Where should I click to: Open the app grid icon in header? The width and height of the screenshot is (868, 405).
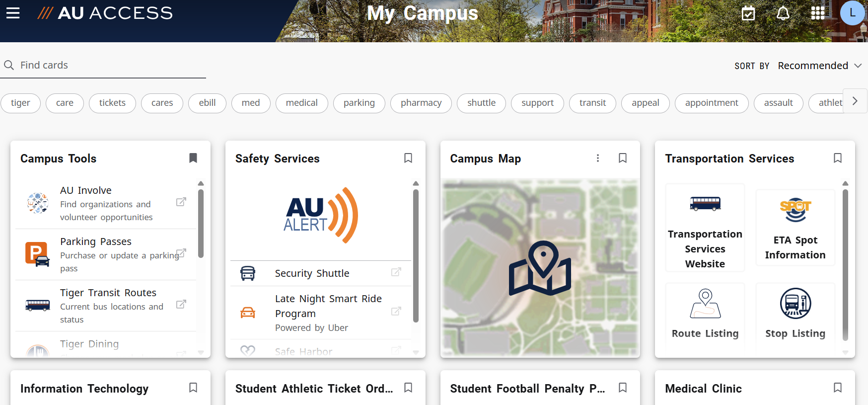click(x=817, y=13)
